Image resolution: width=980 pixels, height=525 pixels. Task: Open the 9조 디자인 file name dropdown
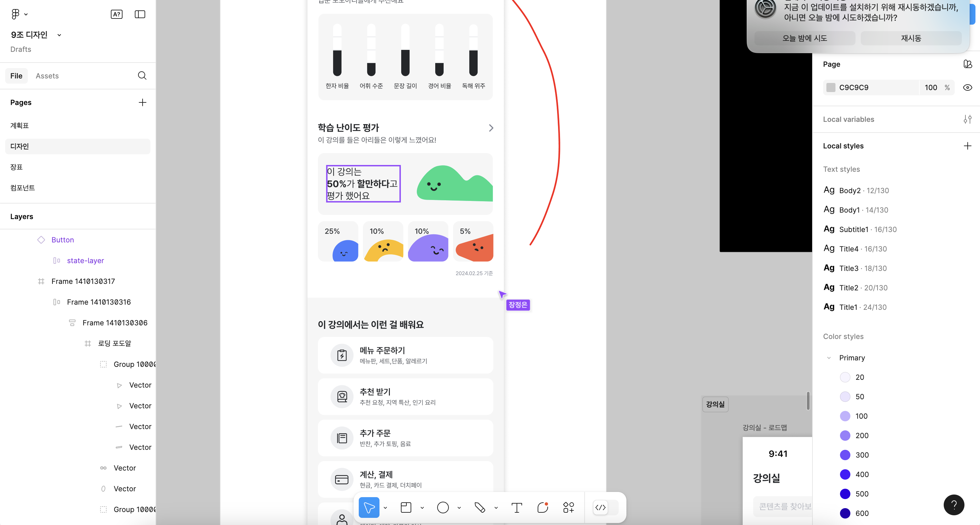click(59, 35)
